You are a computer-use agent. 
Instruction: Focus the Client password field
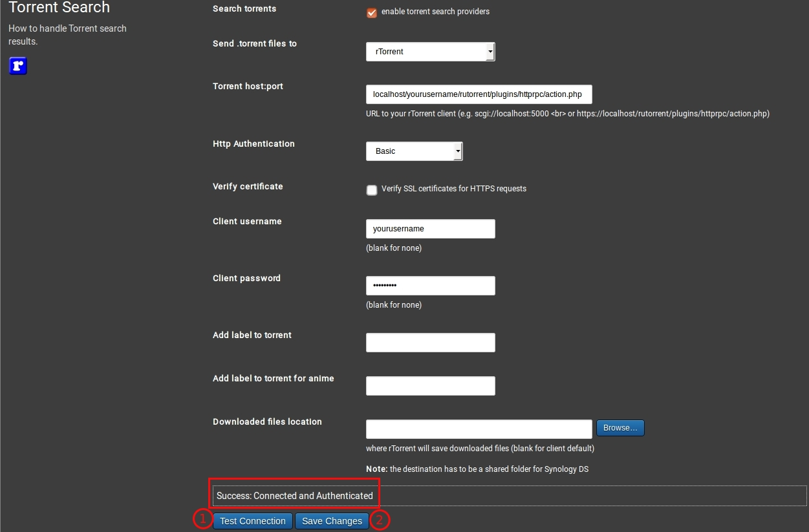click(430, 285)
